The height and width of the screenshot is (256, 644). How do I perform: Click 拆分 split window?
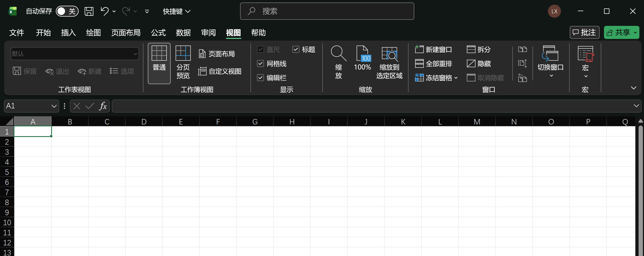pos(479,49)
